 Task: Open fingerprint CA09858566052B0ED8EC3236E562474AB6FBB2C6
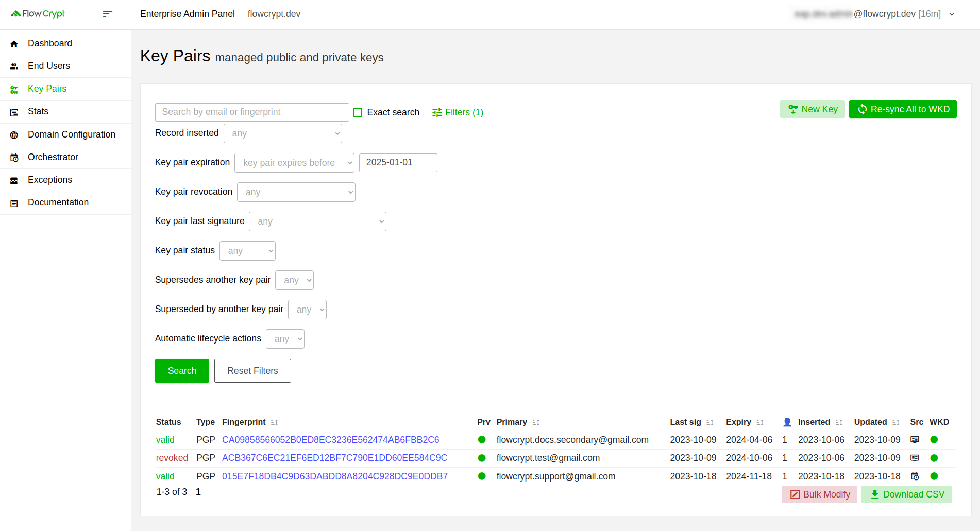(x=330, y=440)
